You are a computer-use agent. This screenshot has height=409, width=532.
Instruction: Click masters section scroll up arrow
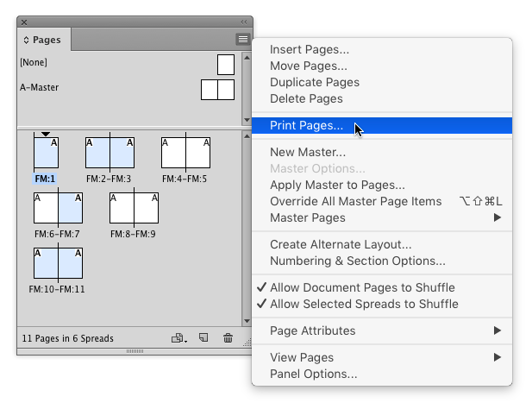pos(247,58)
